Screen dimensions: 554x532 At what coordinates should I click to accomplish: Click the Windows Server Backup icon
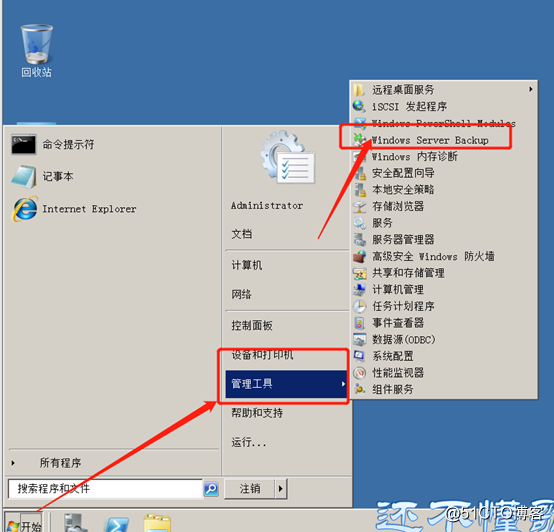coord(359,140)
